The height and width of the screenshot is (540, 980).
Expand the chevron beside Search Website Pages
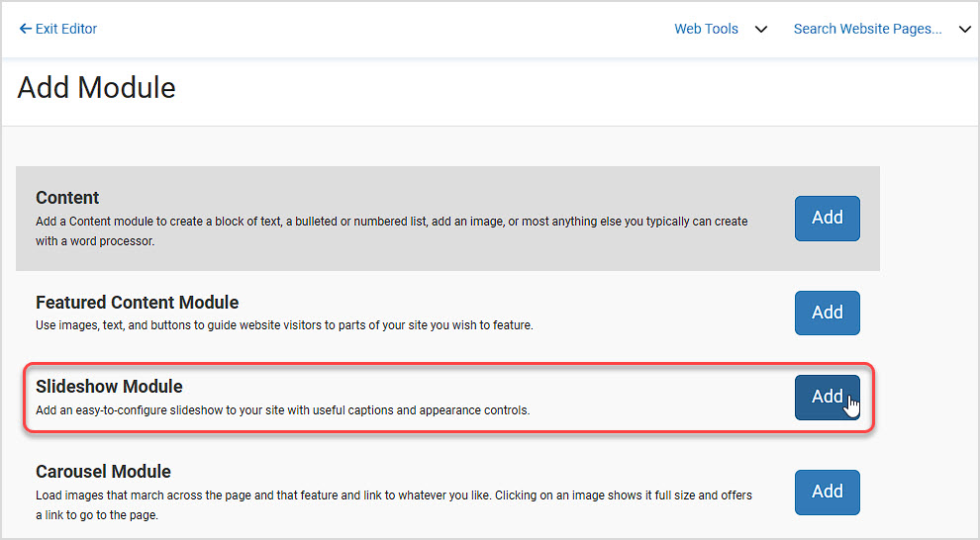pyautogui.click(x=965, y=30)
